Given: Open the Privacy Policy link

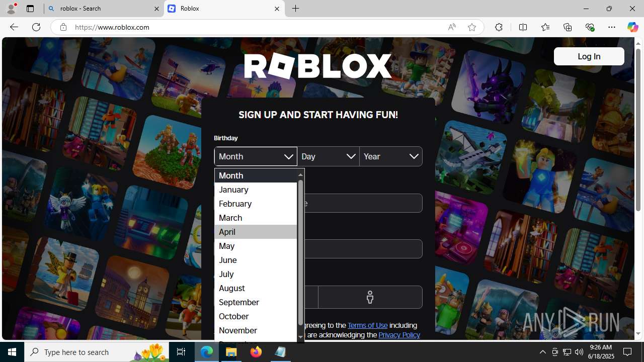Looking at the screenshot, I should click(399, 335).
